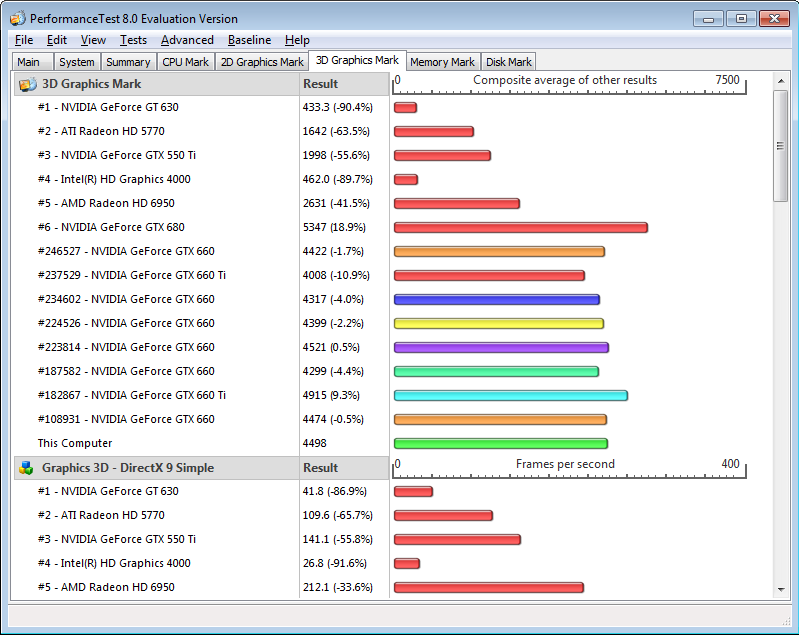This screenshot has width=799, height=635.
Task: Switch to the 2D Graphics Mark tab
Action: click(x=262, y=62)
